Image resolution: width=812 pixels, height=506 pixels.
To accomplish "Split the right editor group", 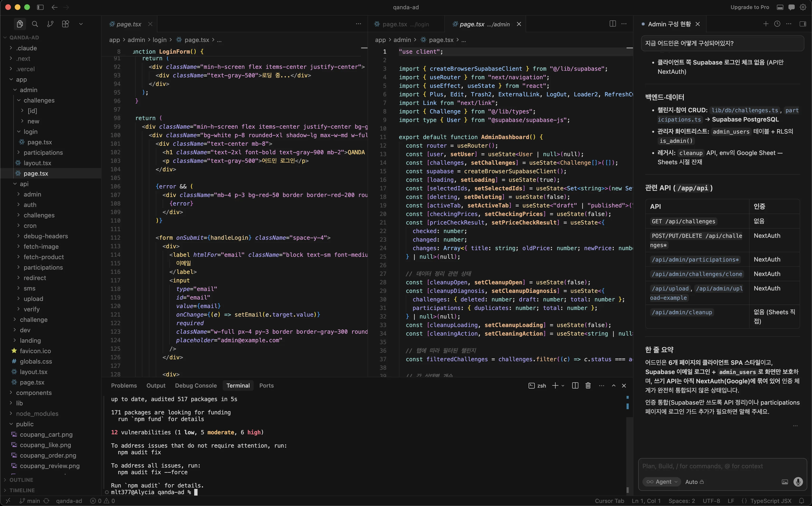I will click(x=613, y=24).
